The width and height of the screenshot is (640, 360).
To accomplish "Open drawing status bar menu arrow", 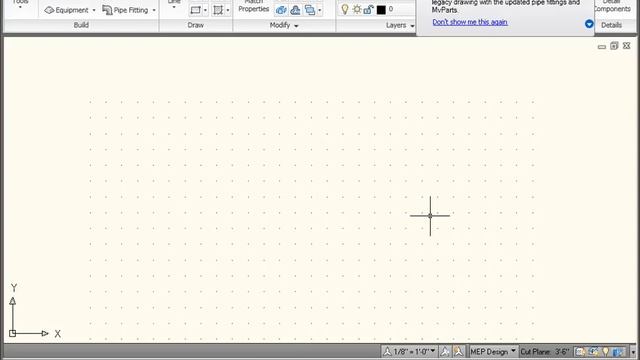I will 633,352.
